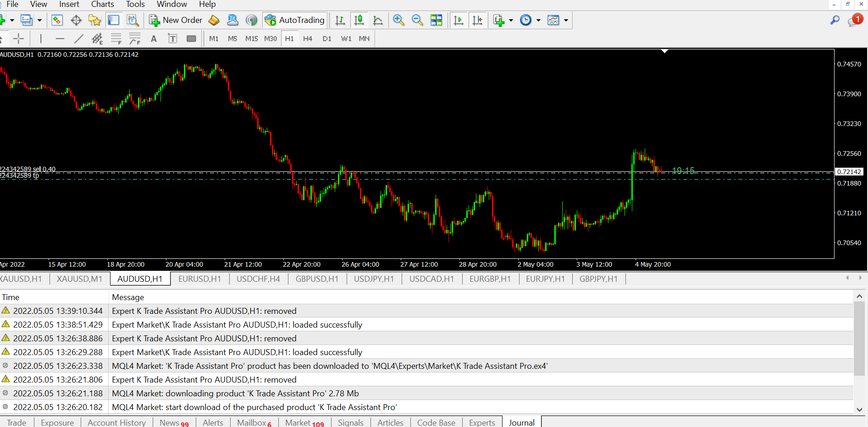Select the Trendline drawing tool
Screen dimensions: 868x427
click(x=79, y=39)
